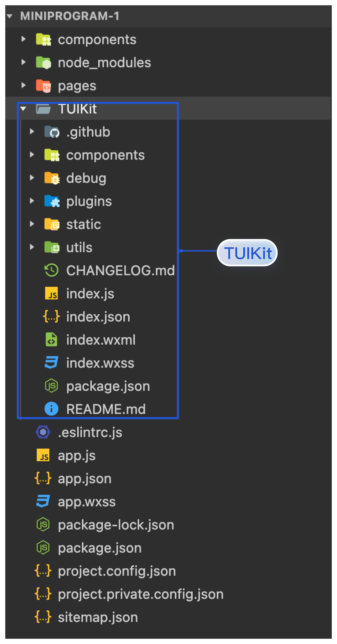The height and width of the screenshot is (644, 337).
Task: Click the project.private.config.json braces icon
Action: (x=43, y=594)
